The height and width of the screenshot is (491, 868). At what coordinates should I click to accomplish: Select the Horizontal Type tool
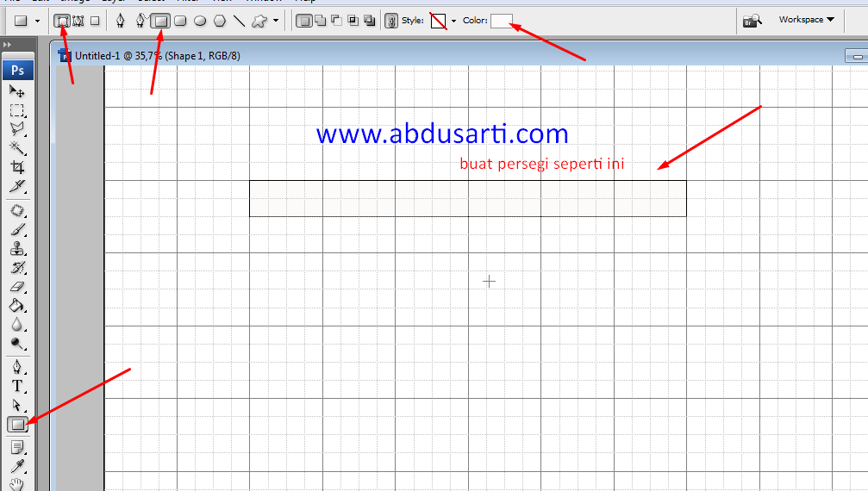[x=17, y=386]
